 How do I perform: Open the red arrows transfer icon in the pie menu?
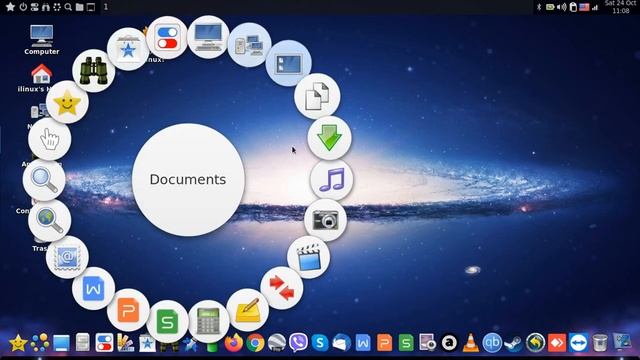coord(282,288)
